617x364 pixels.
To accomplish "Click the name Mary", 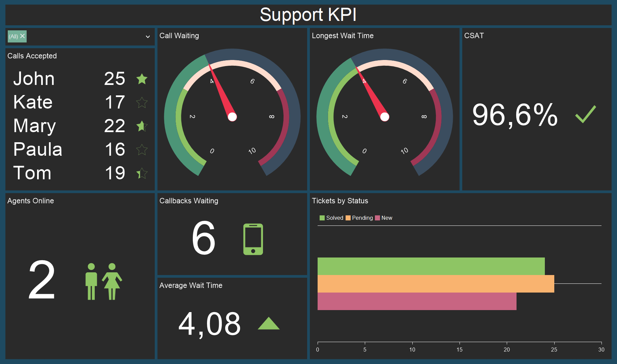I will point(35,127).
